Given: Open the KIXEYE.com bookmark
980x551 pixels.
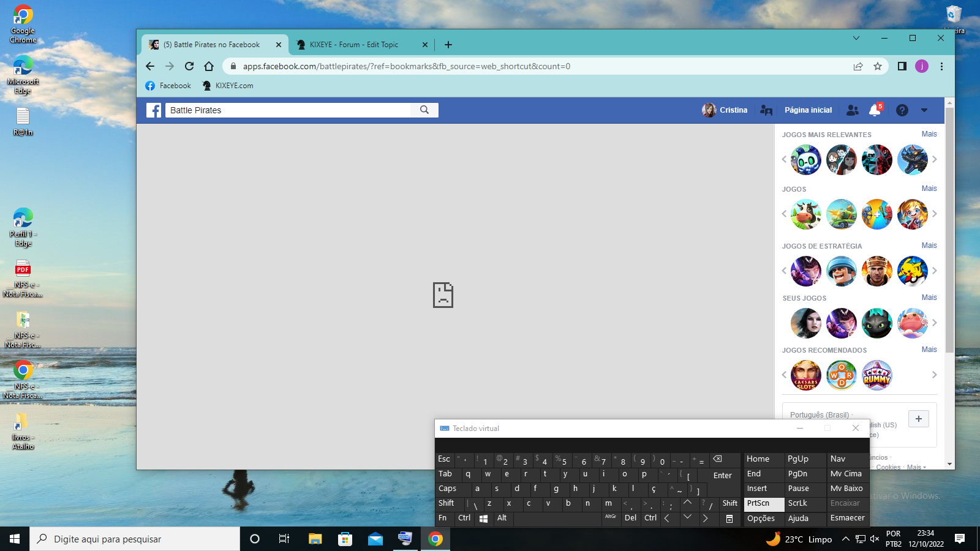Looking at the screenshot, I should [x=228, y=86].
